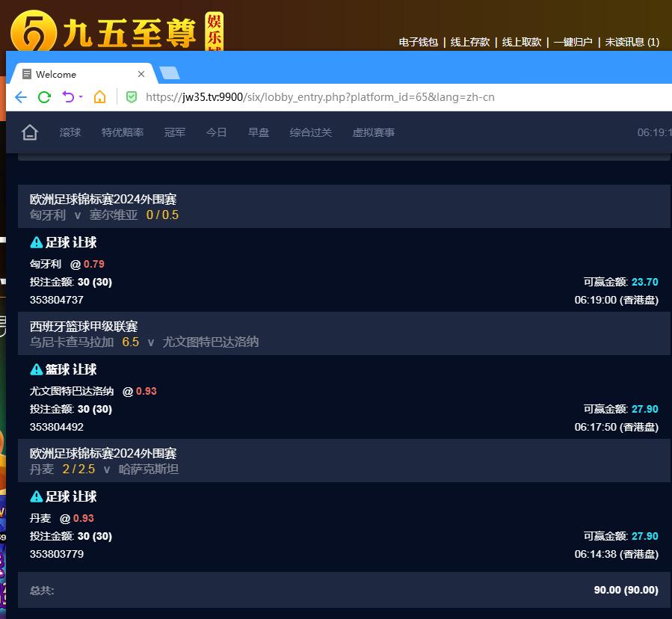Screen dimensions: 672x619
Task: Open the 虚拟赛事 section
Action: pyautogui.click(x=374, y=132)
